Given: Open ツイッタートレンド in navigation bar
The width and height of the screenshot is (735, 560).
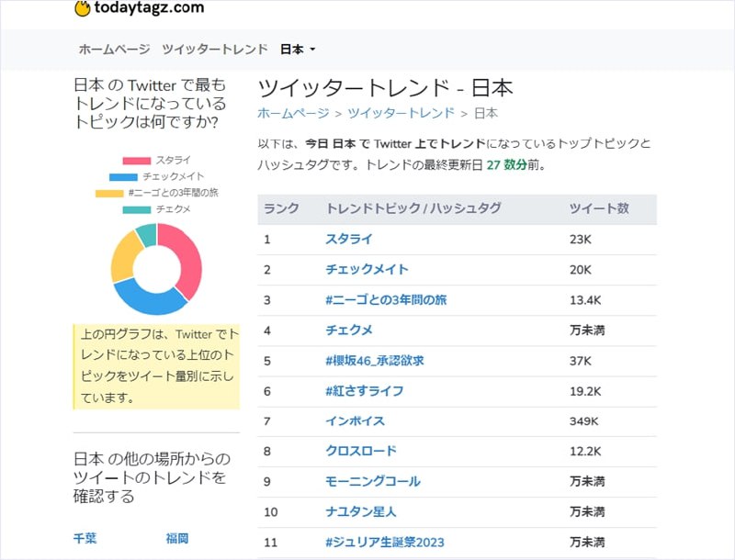Looking at the screenshot, I should [215, 50].
